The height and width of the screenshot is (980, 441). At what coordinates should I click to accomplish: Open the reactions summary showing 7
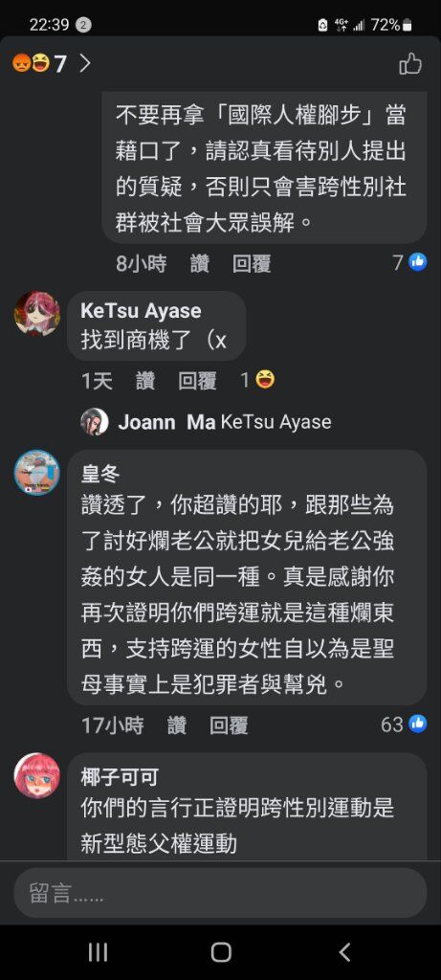(x=38, y=64)
